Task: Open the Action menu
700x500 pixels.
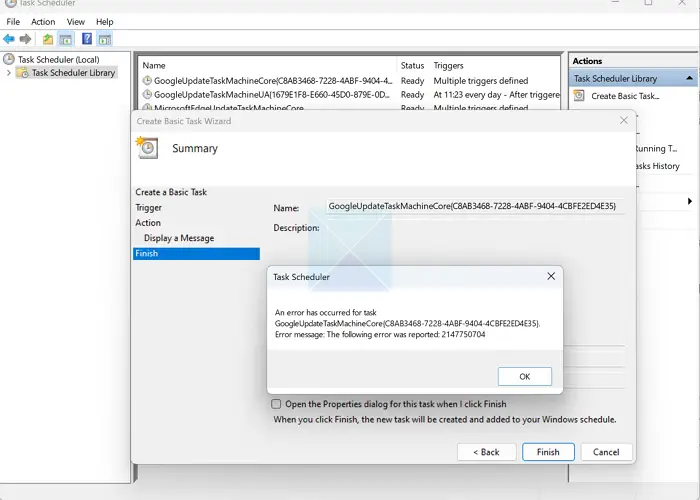Action: [43, 21]
